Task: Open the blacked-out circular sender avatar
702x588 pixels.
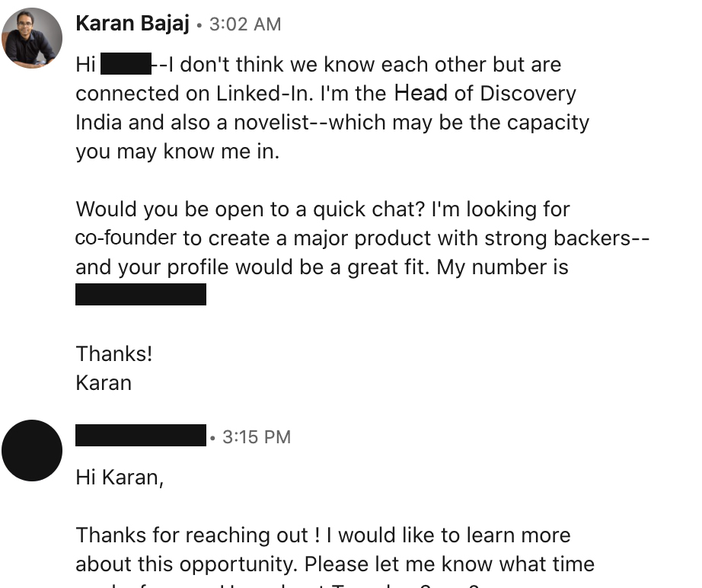Action: pyautogui.click(x=32, y=450)
